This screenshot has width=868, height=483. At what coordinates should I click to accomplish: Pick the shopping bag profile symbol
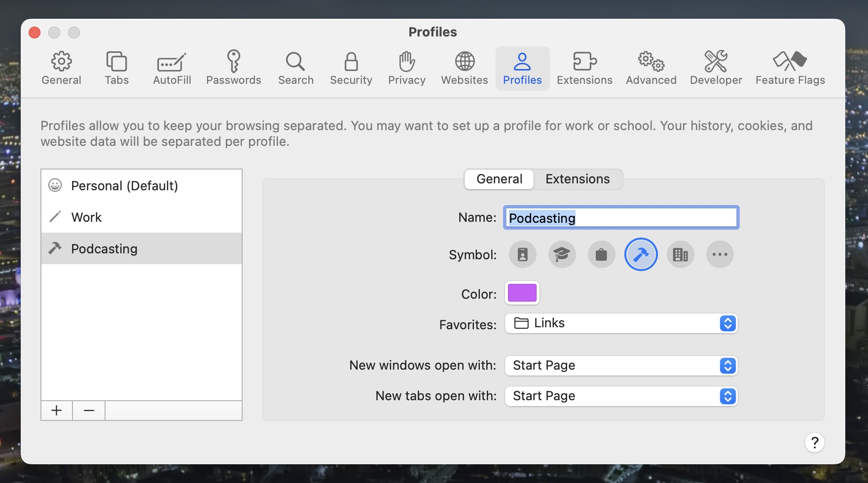point(601,255)
